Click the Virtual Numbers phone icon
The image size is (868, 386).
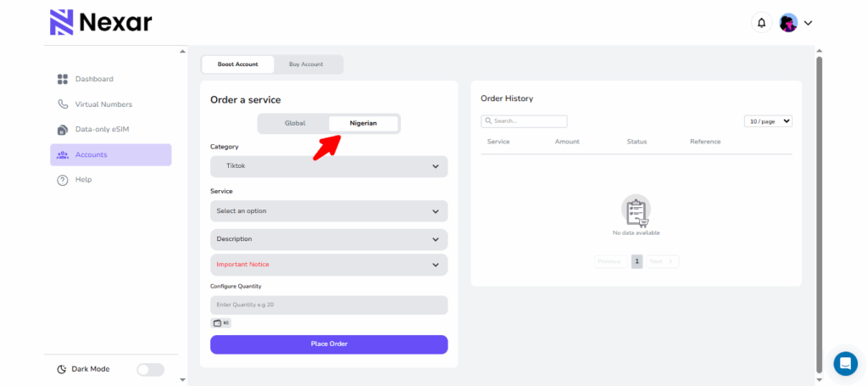pyautogui.click(x=63, y=104)
